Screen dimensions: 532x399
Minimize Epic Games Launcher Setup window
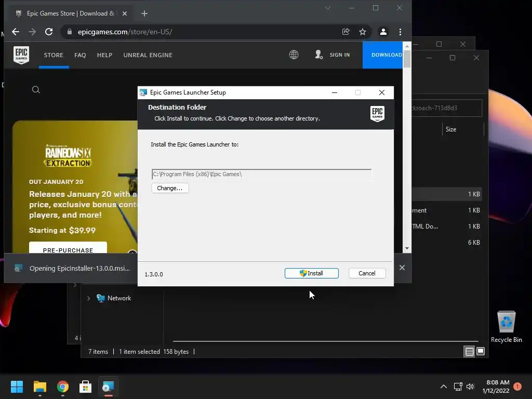point(335,92)
